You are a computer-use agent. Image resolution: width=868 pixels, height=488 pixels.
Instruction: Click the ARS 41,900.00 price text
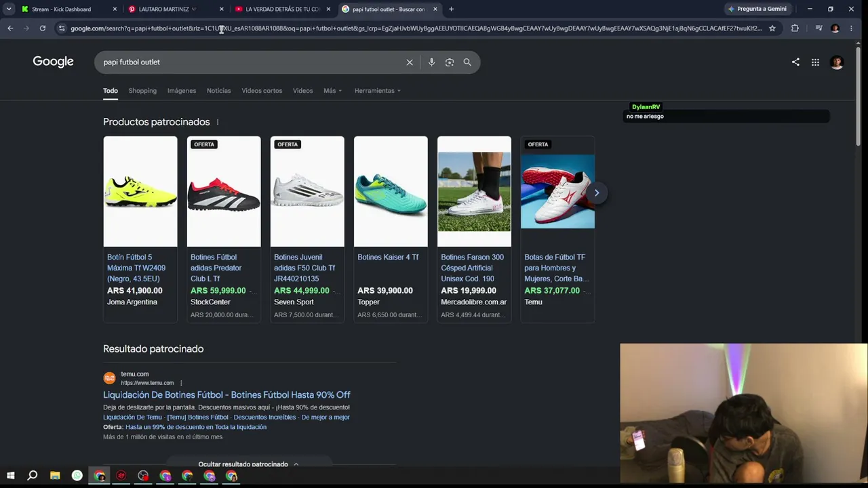point(135,291)
